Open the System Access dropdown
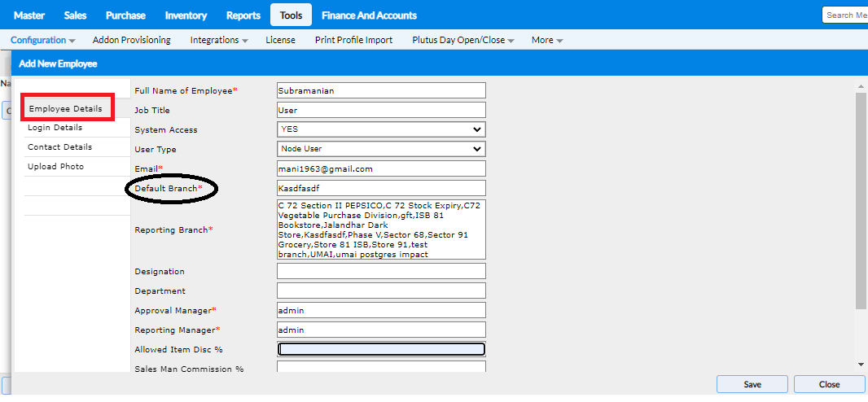 tap(381, 129)
